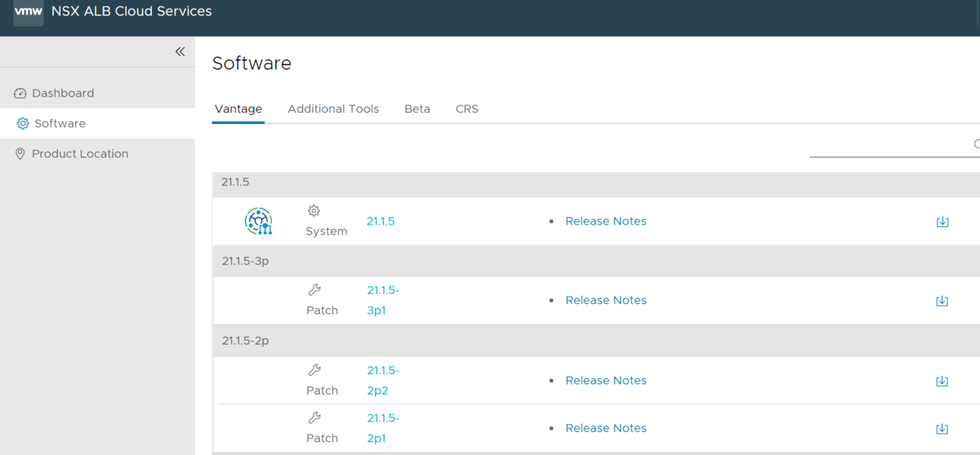Click the 21.1.5-2p group header

point(596,341)
